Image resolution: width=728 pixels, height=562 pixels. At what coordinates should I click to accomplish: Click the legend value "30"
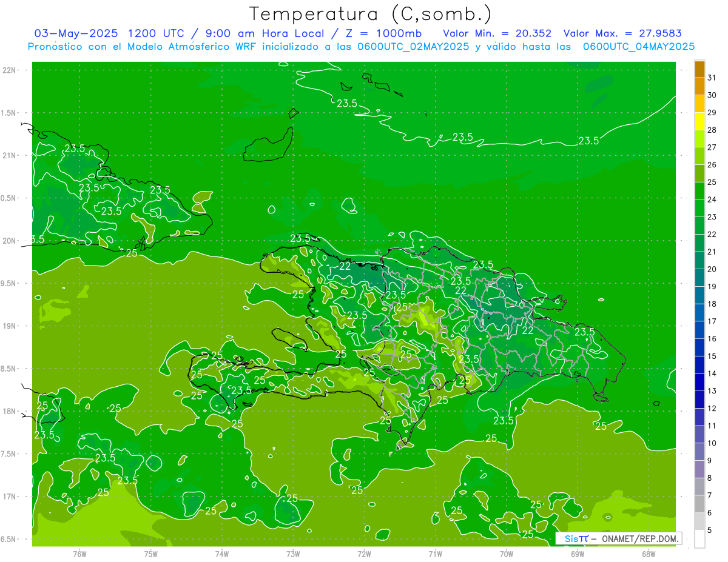point(712,95)
